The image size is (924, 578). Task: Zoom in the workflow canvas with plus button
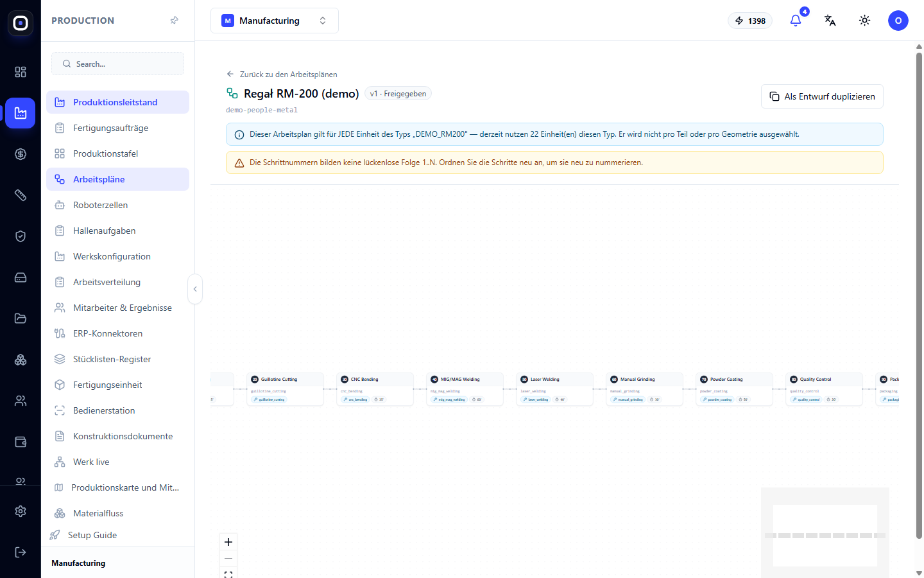pos(228,542)
